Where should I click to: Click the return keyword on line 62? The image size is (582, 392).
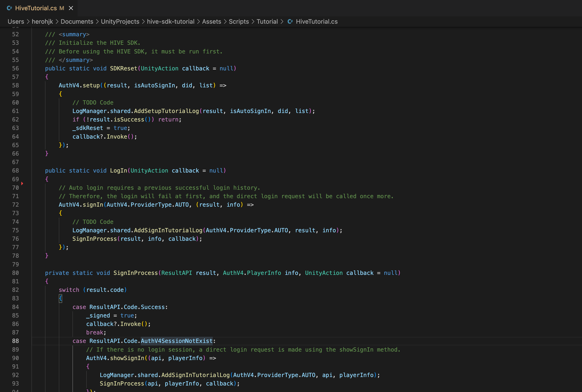(168, 119)
